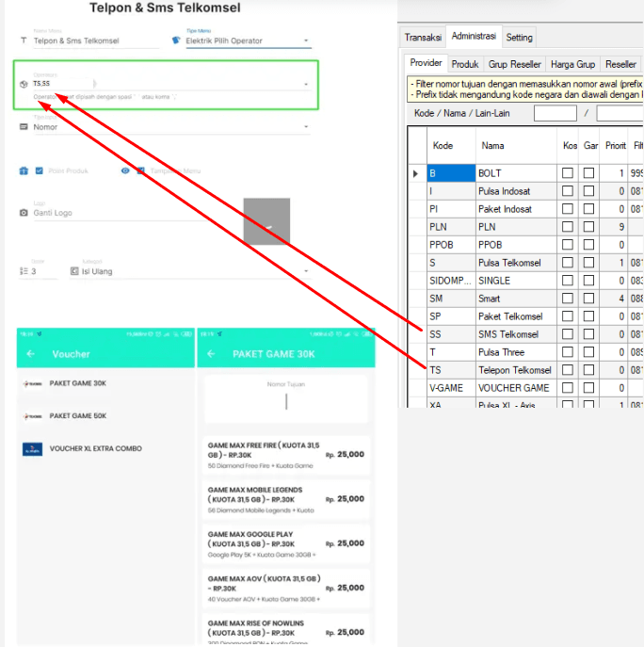Click the tag icon beside Tipe Menu
Screen dimensions: 644x647
point(175,40)
